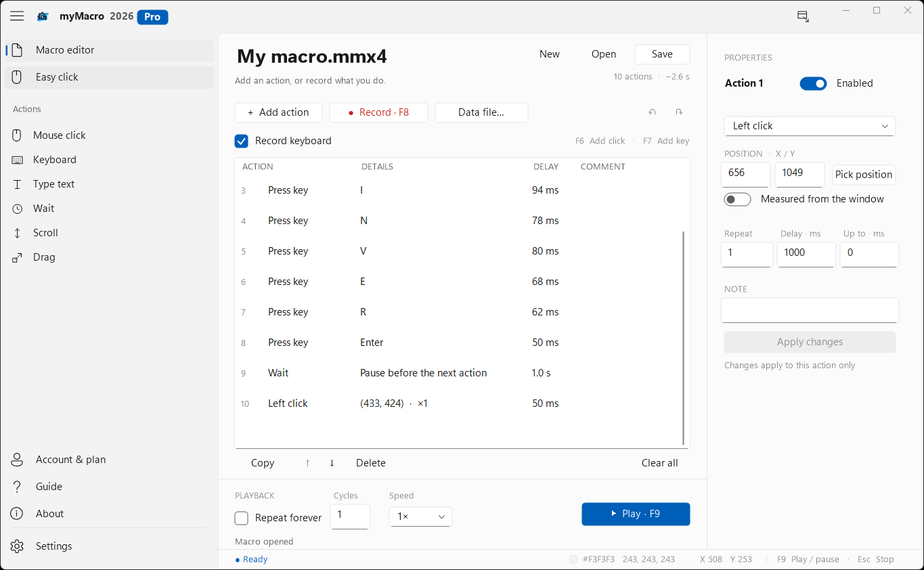The width and height of the screenshot is (924, 570).
Task: Click the undo arrow icon
Action: pyautogui.click(x=652, y=112)
